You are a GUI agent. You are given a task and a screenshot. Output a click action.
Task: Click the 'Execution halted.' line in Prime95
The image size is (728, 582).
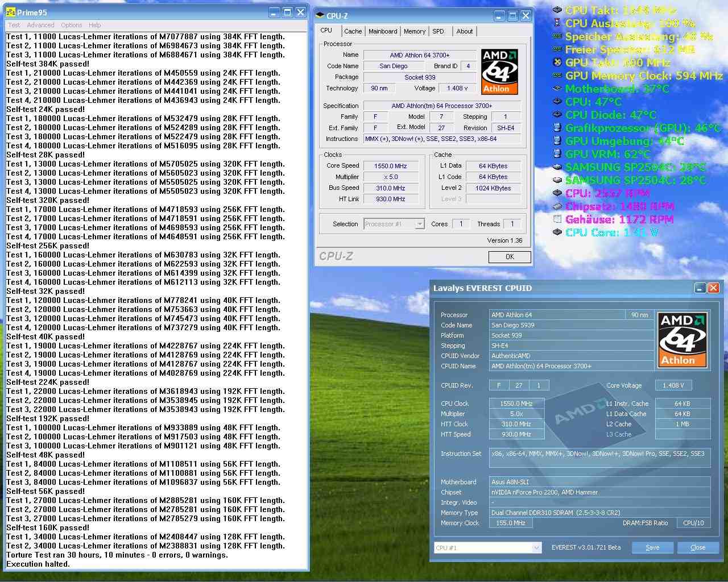pyautogui.click(x=38, y=564)
